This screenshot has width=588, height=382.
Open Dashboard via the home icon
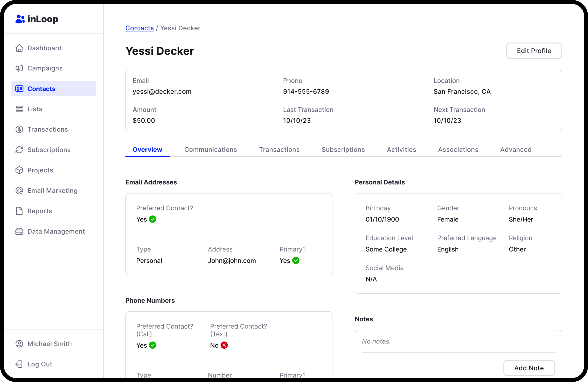19,48
